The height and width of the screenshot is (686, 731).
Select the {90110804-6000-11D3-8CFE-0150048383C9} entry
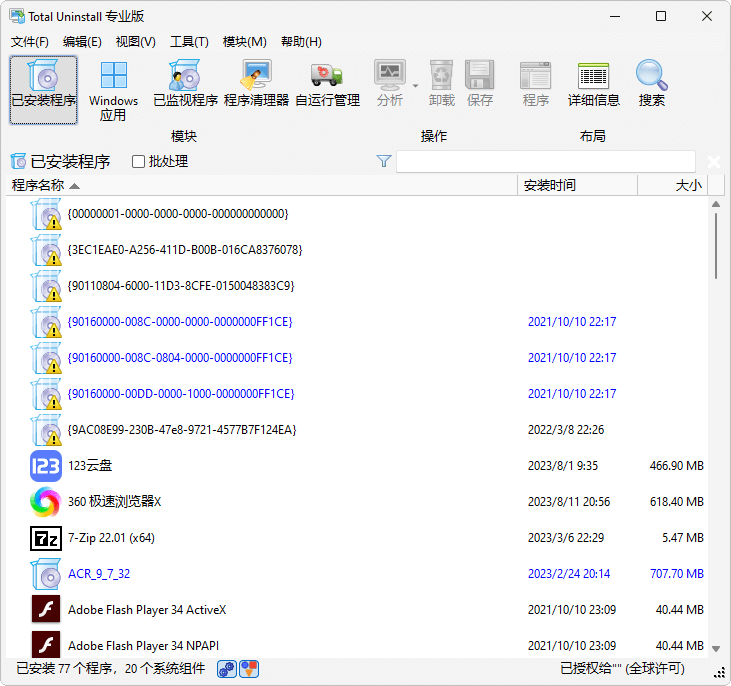[x=357, y=286]
